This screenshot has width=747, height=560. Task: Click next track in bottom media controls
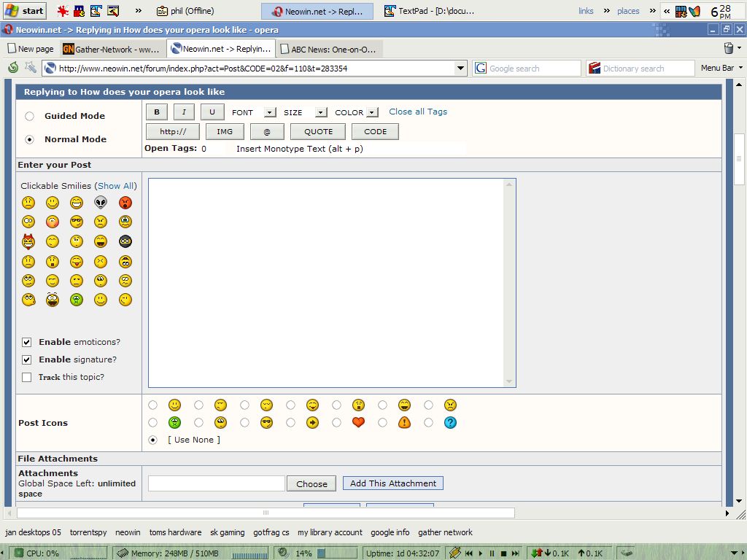(516, 553)
